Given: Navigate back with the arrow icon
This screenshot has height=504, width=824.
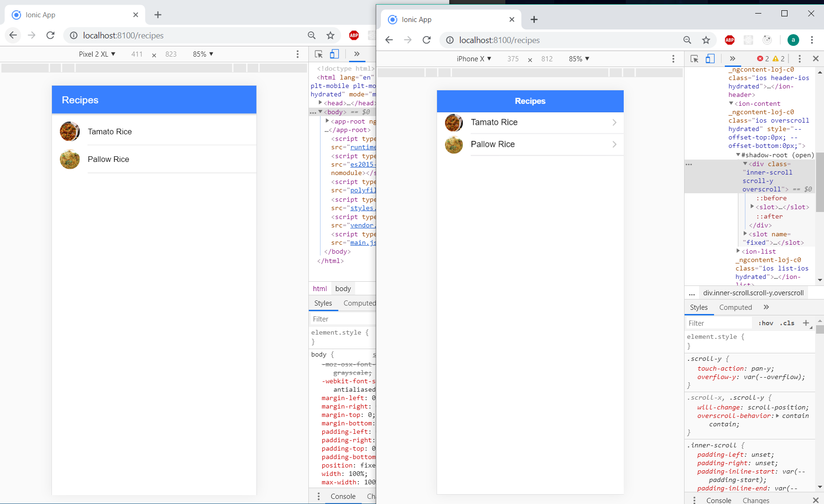Looking at the screenshot, I should click(x=389, y=40).
